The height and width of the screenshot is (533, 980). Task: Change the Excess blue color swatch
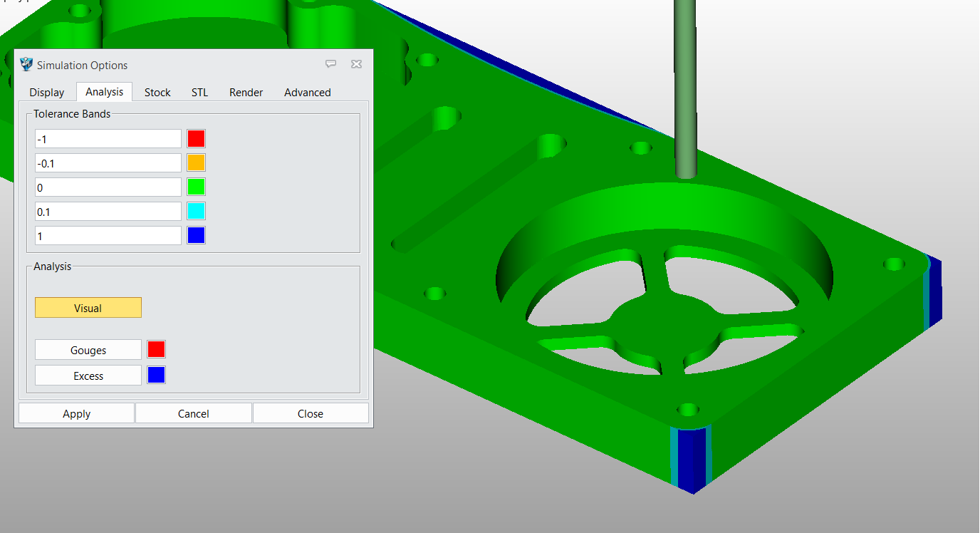[156, 376]
